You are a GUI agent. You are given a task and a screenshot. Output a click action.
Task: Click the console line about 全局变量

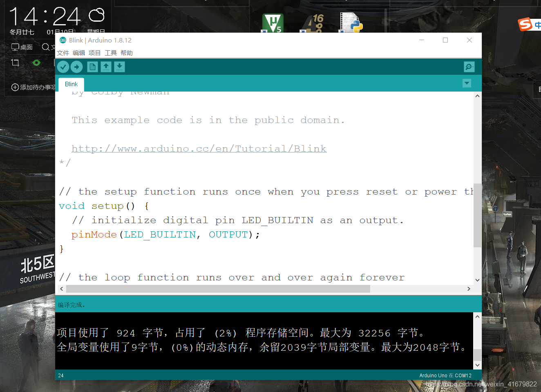[x=262, y=347]
